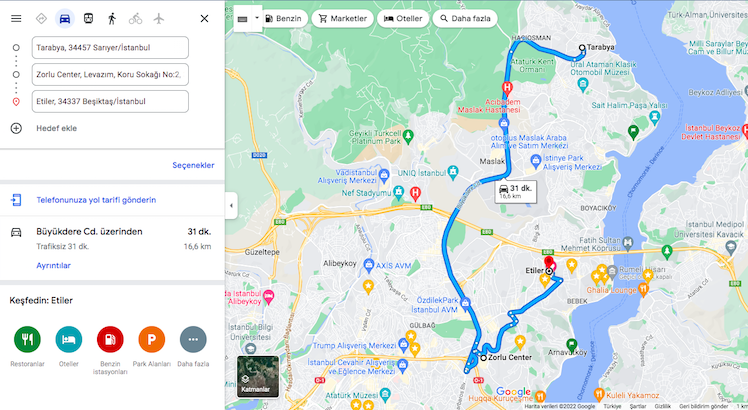Viewport: 748px width, 410px height.
Task: Select the driving travel mode
Action: coord(65,19)
